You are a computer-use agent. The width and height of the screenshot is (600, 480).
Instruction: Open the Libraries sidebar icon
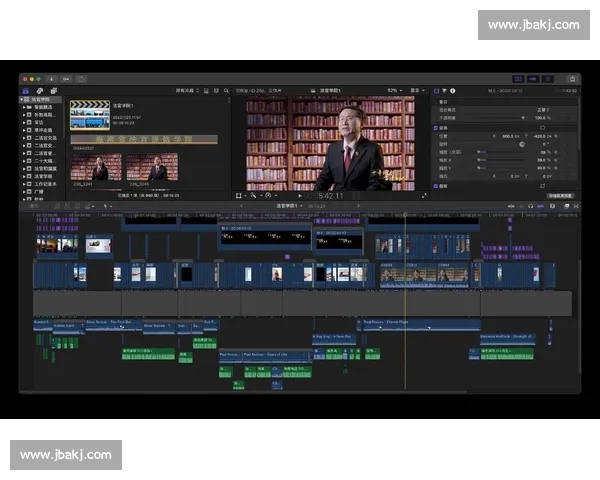tap(27, 90)
